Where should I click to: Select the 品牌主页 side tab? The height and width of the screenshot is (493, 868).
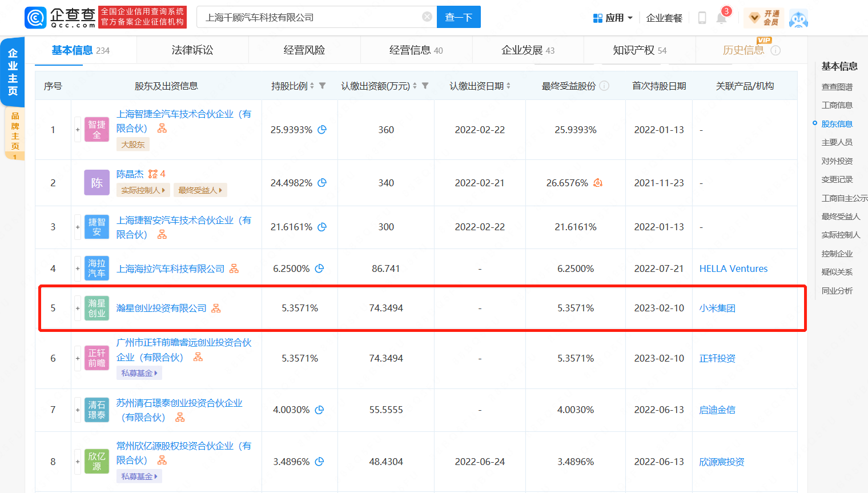tap(15, 133)
